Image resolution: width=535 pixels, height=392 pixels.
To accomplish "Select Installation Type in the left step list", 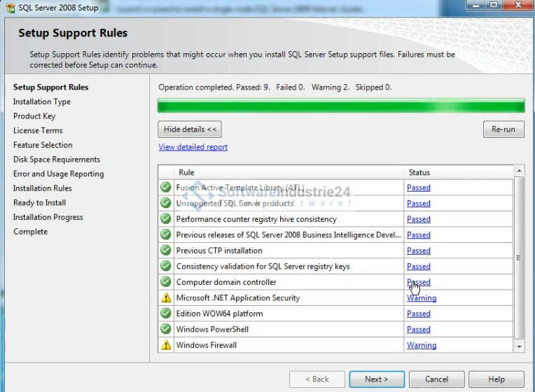I will [42, 101].
